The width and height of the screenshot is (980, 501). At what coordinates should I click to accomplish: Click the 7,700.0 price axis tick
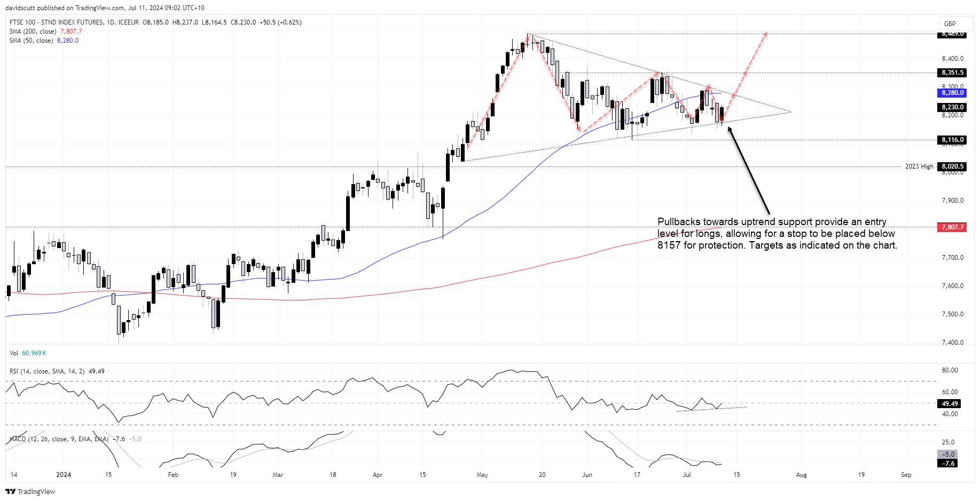(x=952, y=258)
